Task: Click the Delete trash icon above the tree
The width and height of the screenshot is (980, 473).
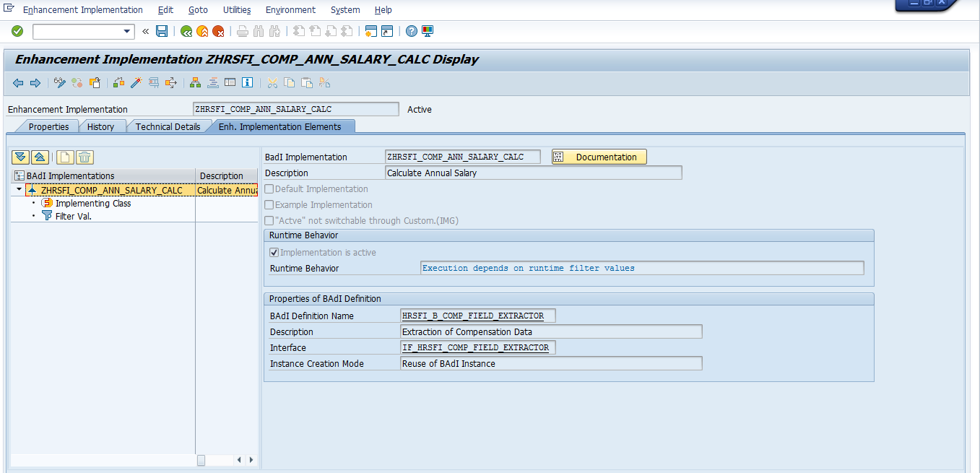Action: [84, 157]
